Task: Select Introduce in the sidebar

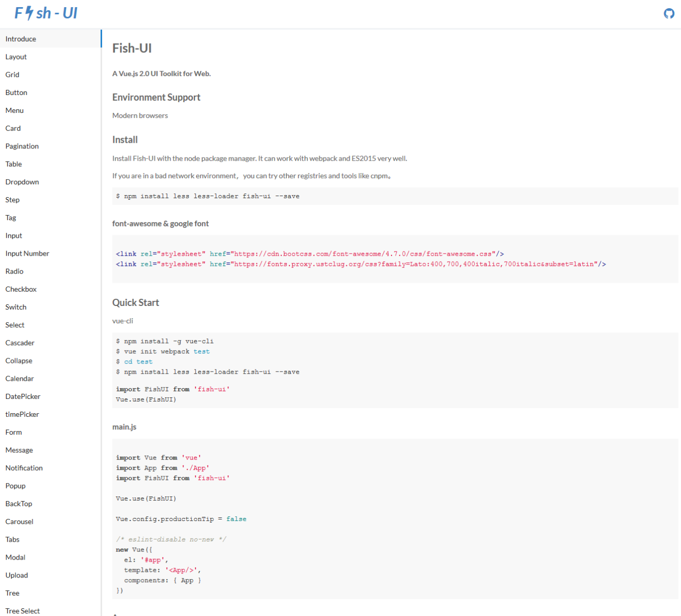Action: (x=21, y=38)
